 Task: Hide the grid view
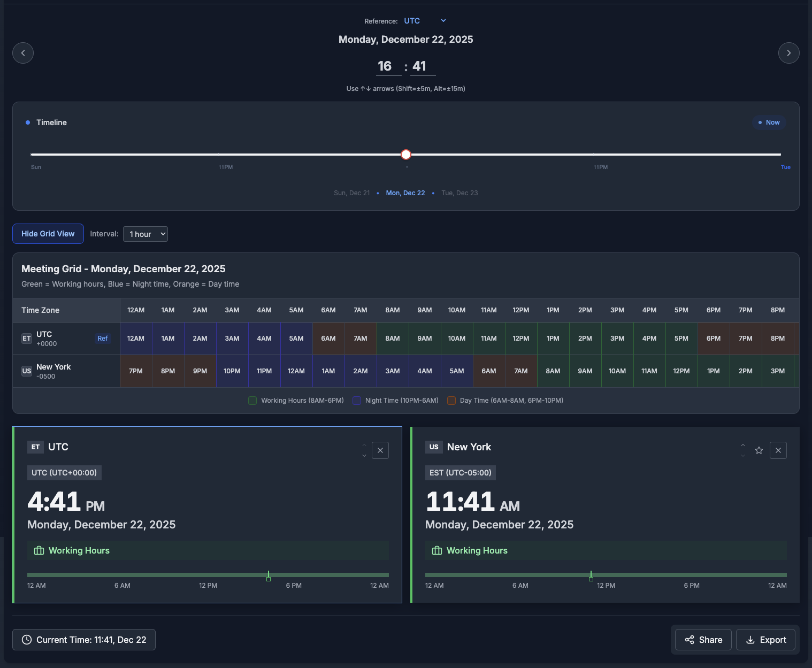click(x=48, y=234)
